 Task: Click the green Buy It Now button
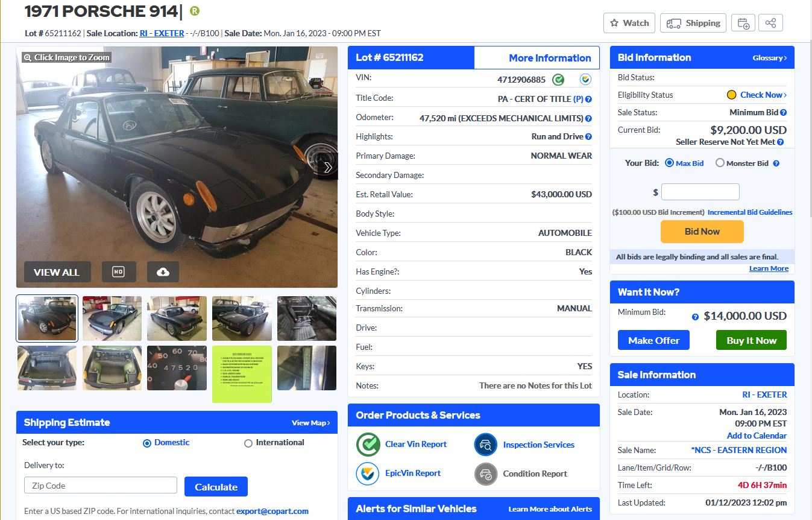[751, 340]
